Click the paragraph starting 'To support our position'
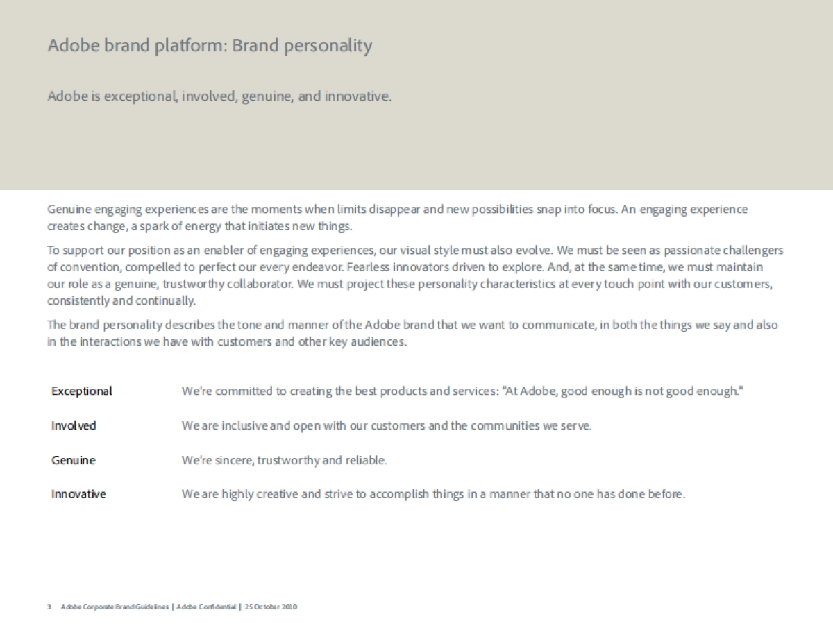 pyautogui.click(x=414, y=276)
